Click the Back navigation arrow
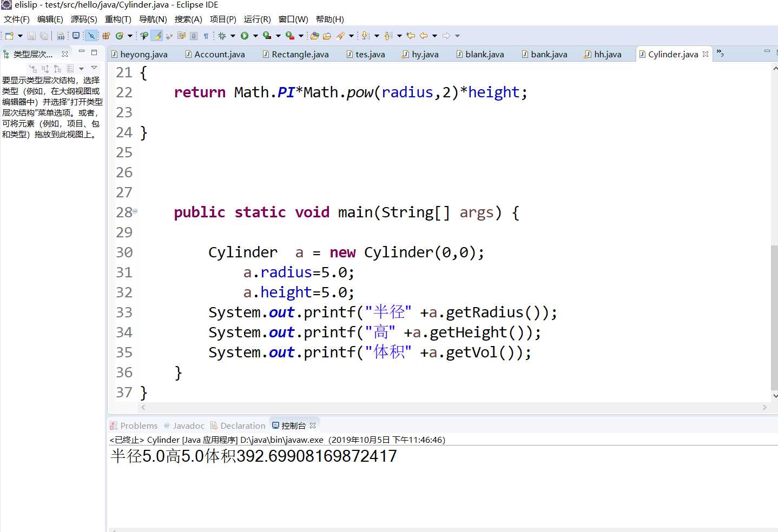 pyautogui.click(x=424, y=36)
